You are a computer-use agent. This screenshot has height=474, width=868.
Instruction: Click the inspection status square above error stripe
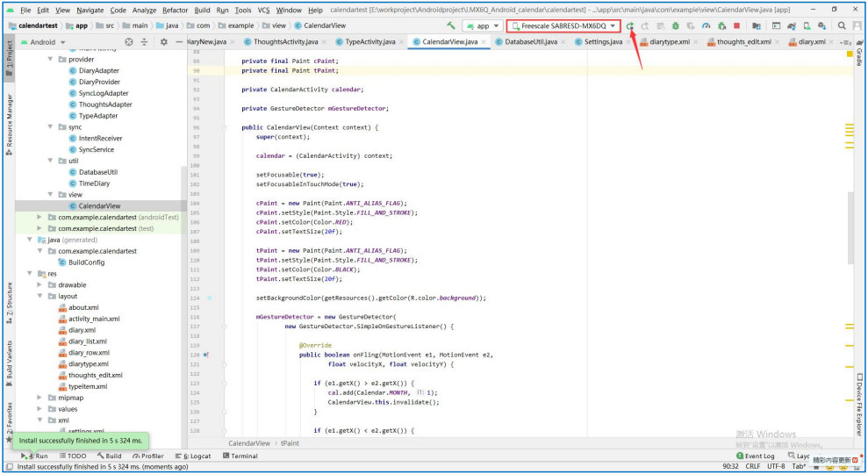(x=850, y=54)
